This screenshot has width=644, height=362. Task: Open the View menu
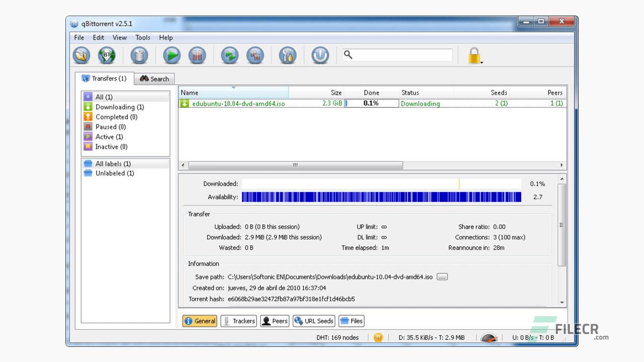tap(120, 37)
